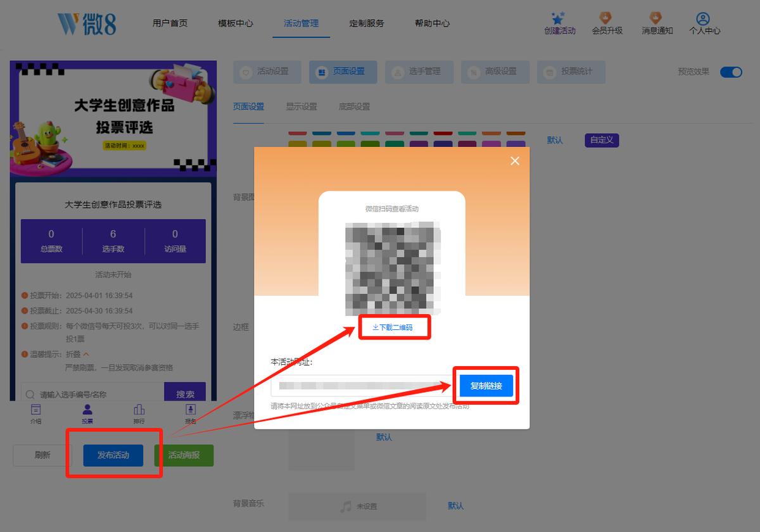Open the 会员升级 membership upgrade icon
Image resolution: width=760 pixels, height=532 pixels.
(x=607, y=18)
